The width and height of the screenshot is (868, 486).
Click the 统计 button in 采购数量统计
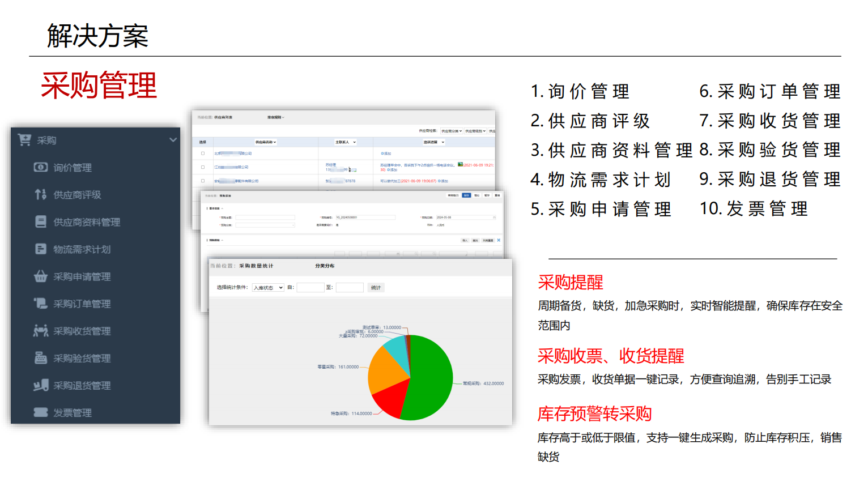[x=376, y=288]
